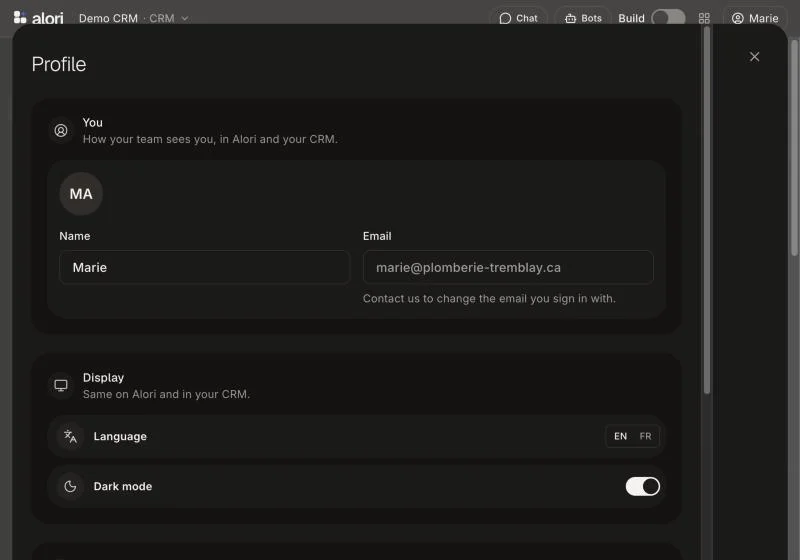
Task: Click the 'How your team sees you' description
Action: pos(210,139)
